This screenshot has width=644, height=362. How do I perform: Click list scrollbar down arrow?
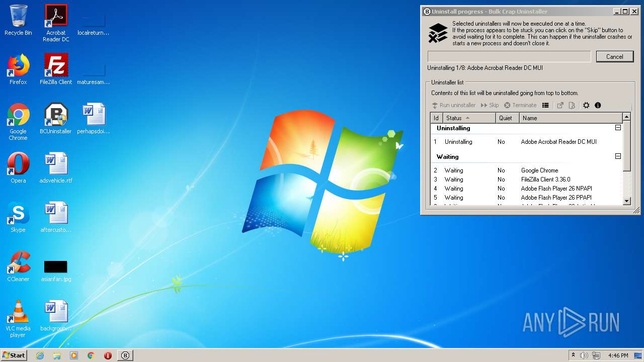pos(626,201)
